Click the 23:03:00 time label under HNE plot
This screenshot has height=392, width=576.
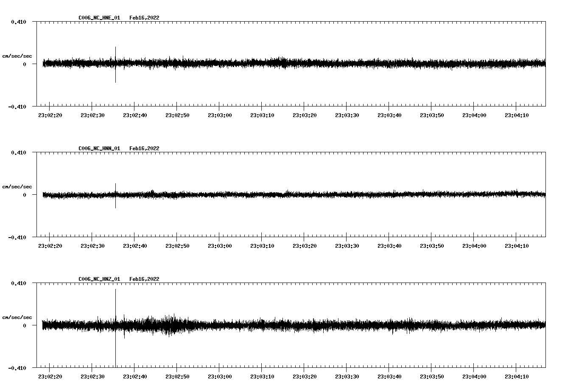coord(220,115)
